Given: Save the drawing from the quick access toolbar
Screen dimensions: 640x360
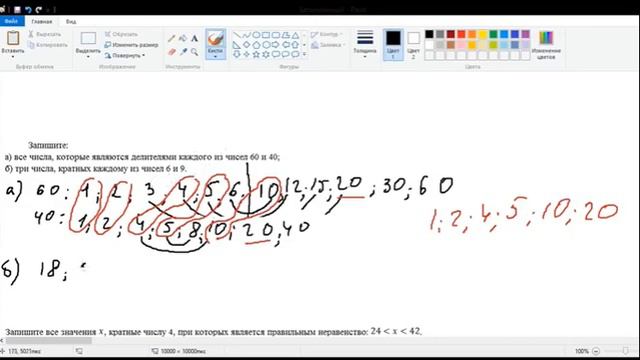Looking at the screenshot, I should (17, 9).
